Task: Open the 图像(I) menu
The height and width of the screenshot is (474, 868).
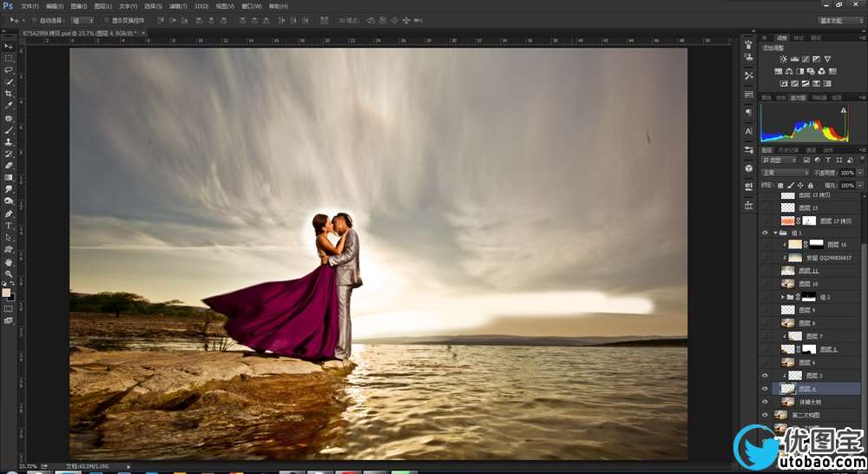Action: pos(79,6)
